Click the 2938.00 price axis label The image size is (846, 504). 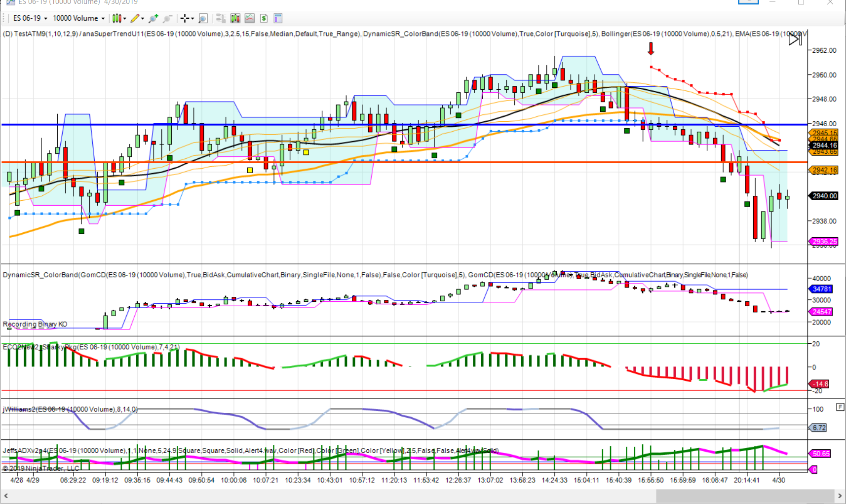tap(824, 221)
